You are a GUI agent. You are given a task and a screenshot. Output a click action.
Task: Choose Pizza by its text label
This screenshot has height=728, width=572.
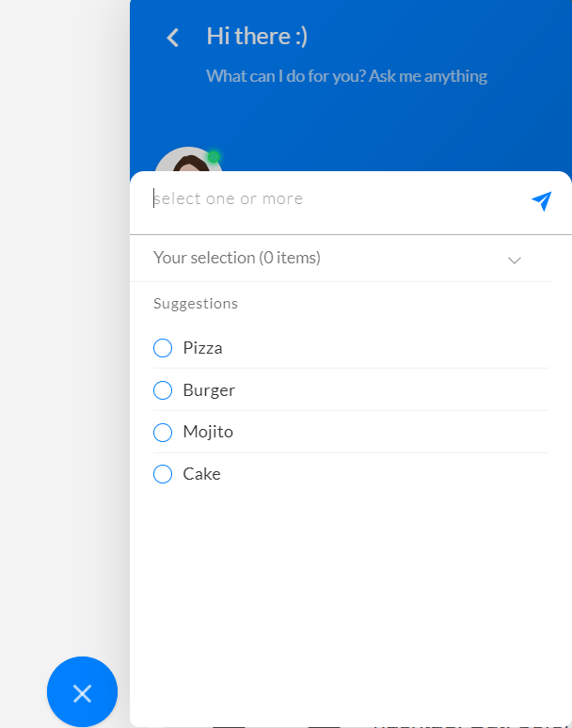click(203, 348)
